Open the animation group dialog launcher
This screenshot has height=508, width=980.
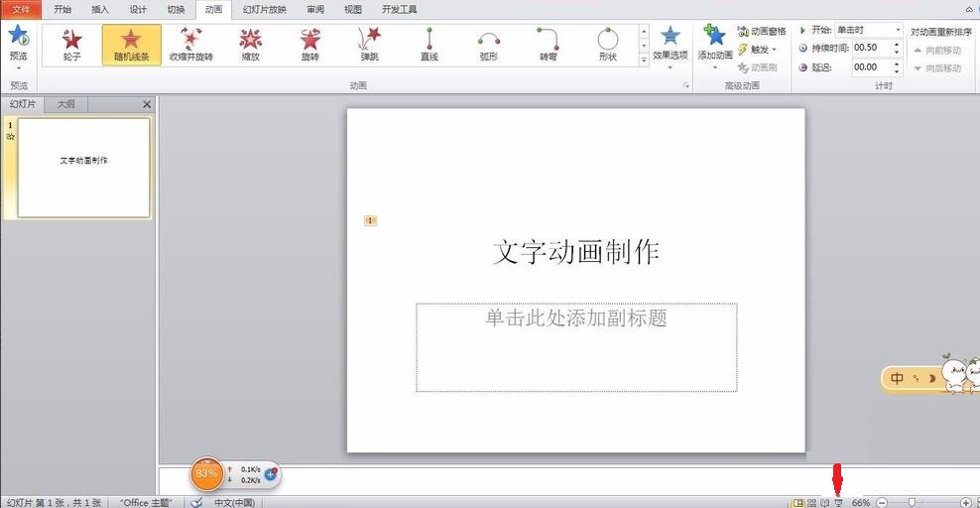point(685,85)
